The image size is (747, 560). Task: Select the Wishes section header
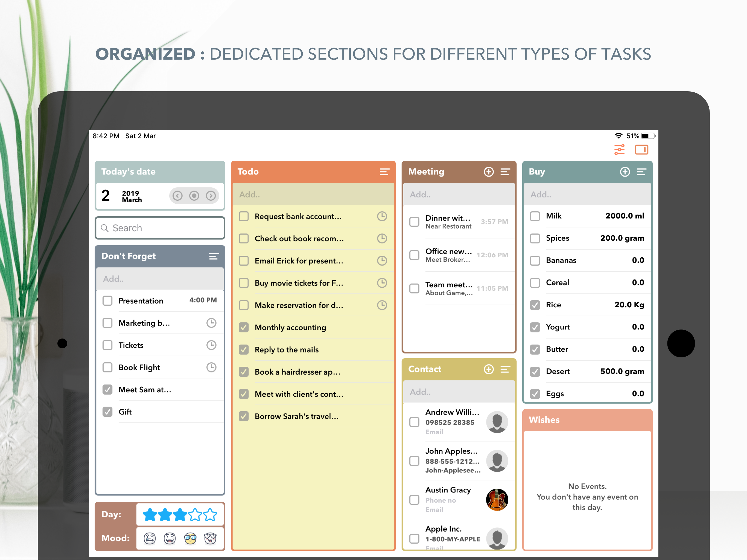tap(587, 420)
